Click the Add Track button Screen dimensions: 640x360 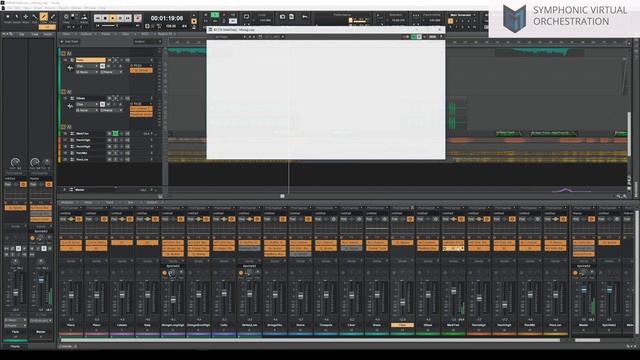[69, 42]
